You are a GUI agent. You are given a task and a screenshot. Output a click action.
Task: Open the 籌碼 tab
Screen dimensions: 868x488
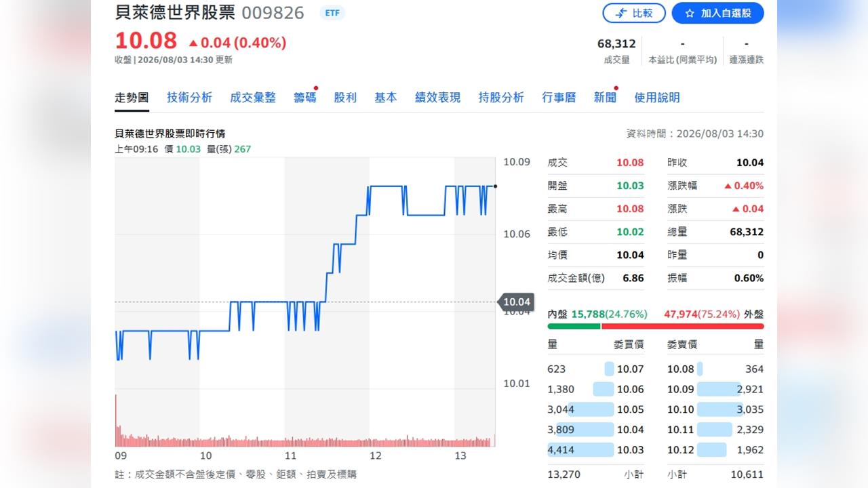point(304,98)
